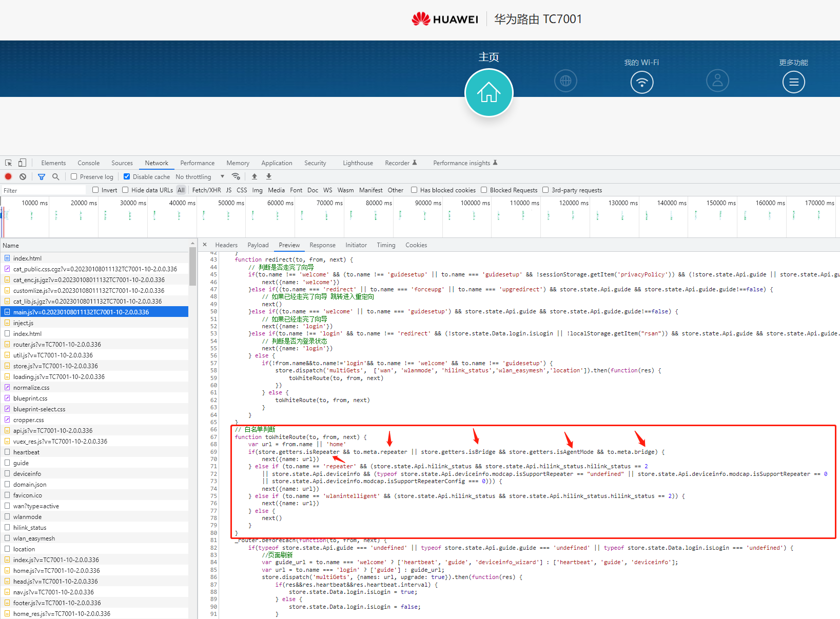Click normalize.css file icon
This screenshot has height=619, width=840.
(7, 387)
